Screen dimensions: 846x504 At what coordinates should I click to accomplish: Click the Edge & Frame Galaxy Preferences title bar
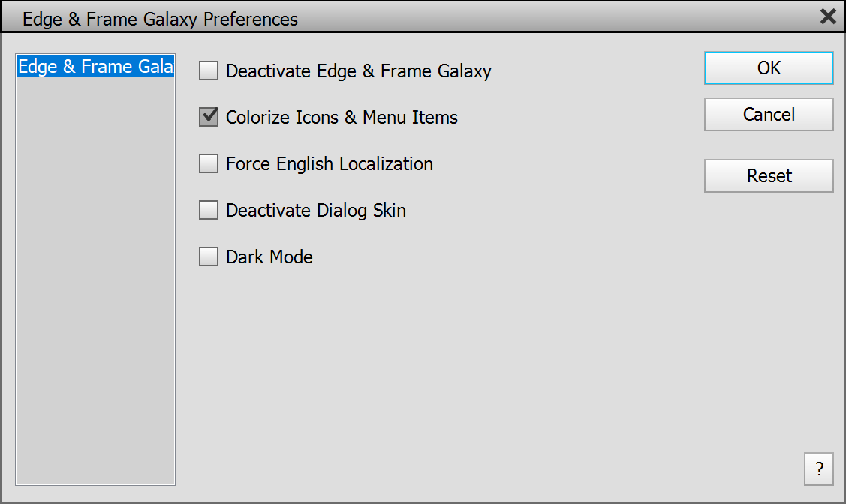pyautogui.click(x=375, y=18)
